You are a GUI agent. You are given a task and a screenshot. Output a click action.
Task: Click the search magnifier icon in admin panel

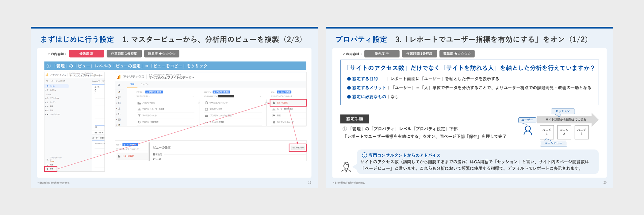(119, 85)
